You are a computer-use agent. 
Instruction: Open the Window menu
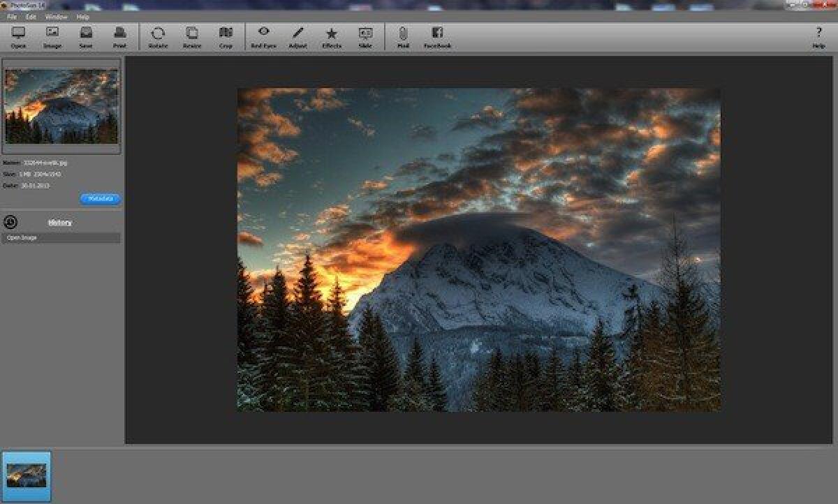55,15
